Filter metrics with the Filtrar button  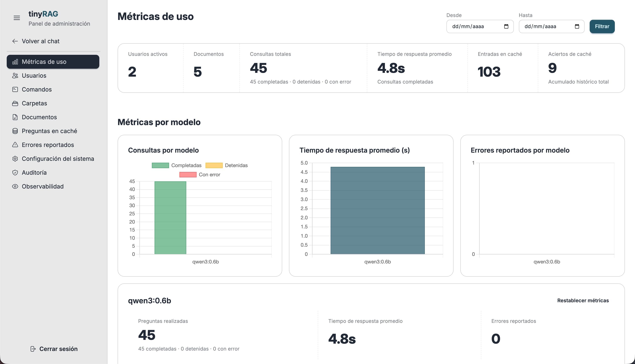tap(602, 26)
